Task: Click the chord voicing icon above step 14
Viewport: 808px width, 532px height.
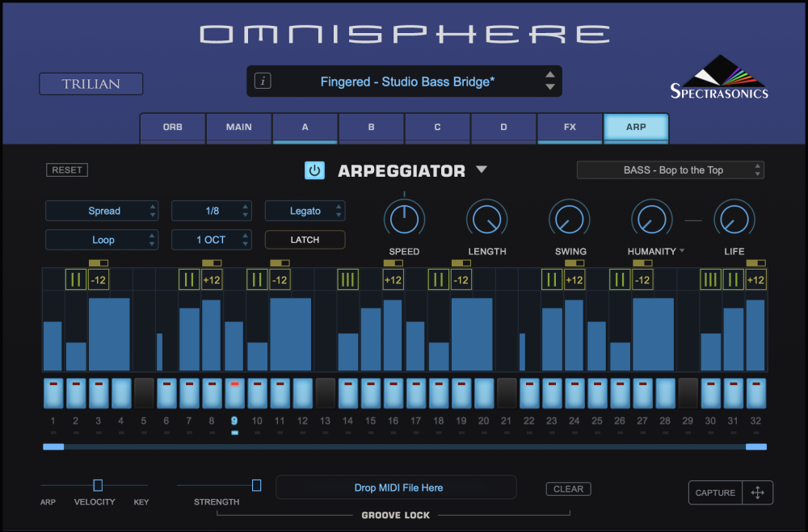Action: (x=347, y=279)
